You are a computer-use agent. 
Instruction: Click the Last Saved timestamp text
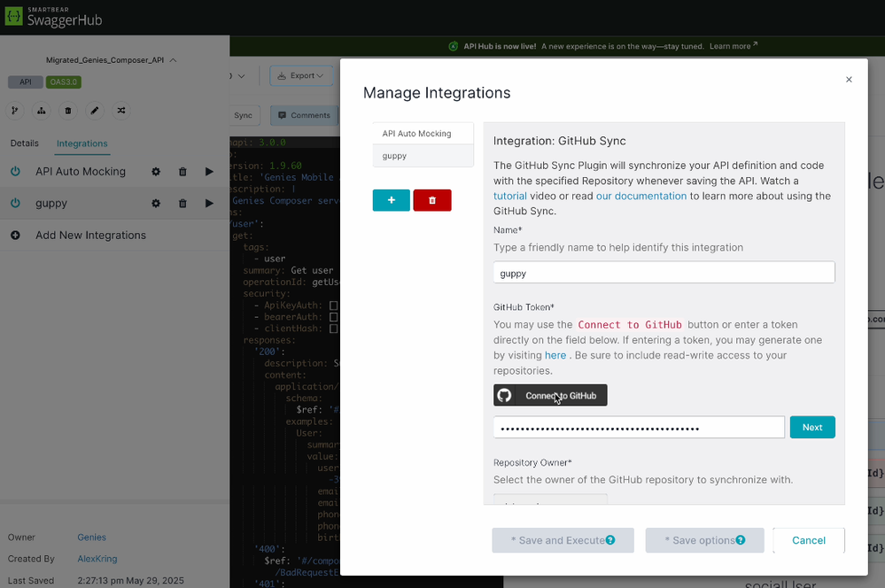click(x=130, y=580)
